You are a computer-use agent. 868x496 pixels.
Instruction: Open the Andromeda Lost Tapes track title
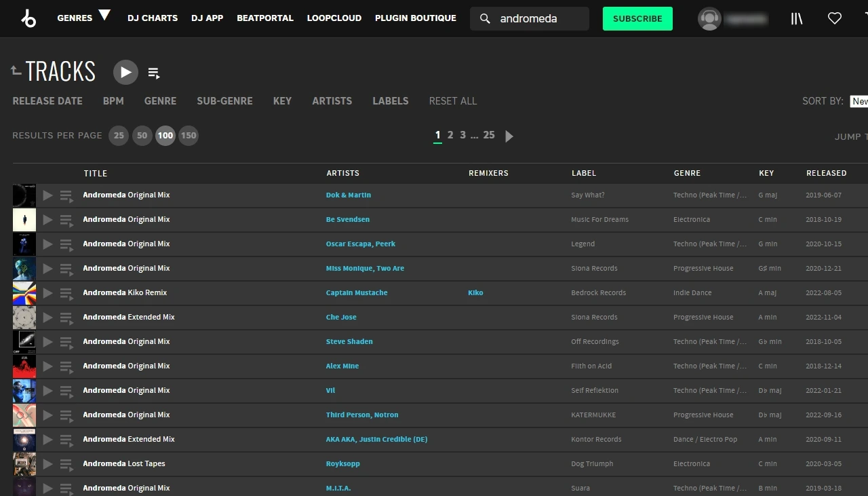[x=124, y=464]
